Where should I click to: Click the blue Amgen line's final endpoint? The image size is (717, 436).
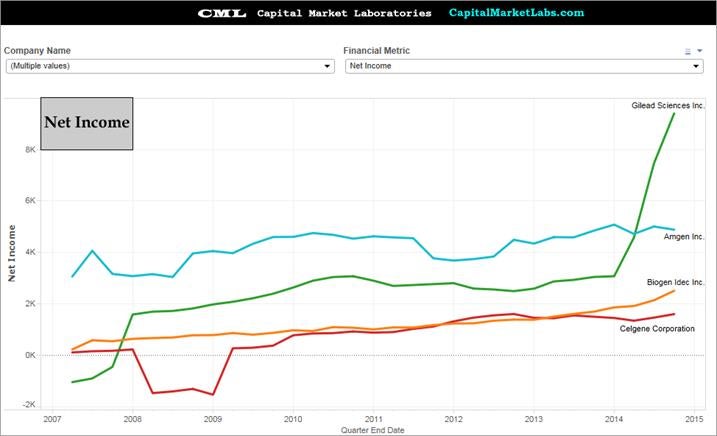(674, 230)
